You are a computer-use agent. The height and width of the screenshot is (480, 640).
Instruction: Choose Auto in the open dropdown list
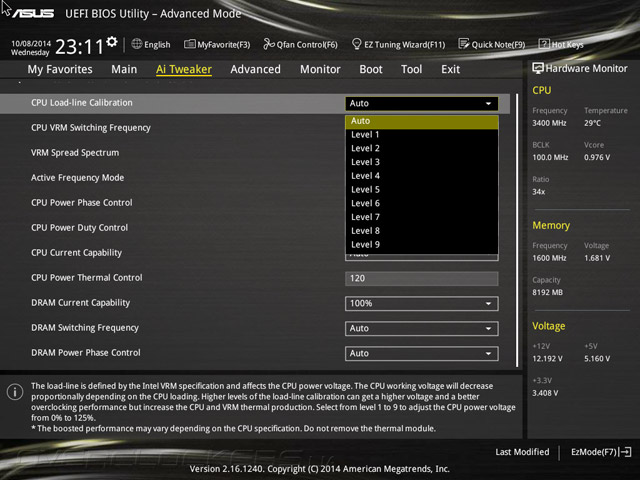[422, 121]
